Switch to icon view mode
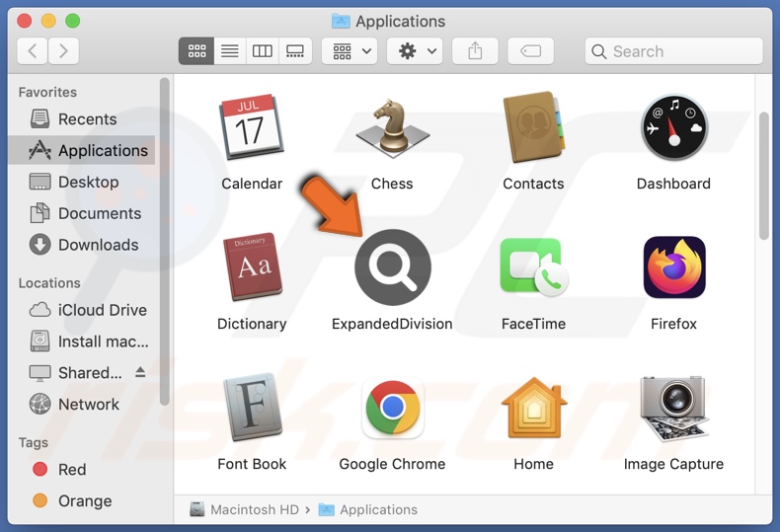Image resolution: width=780 pixels, height=532 pixels. click(x=196, y=51)
